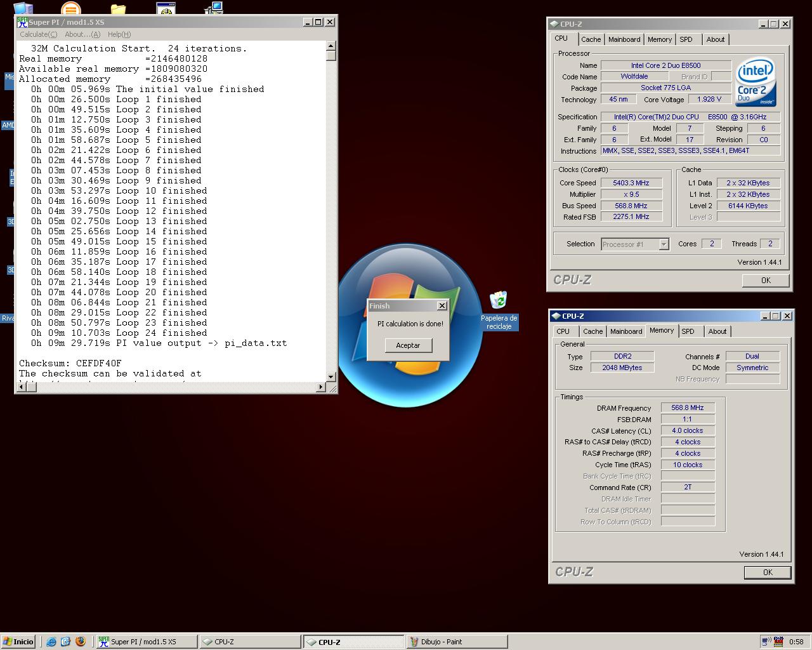
Task: Switch to About tab in bottom CPU-Z
Action: pyautogui.click(x=717, y=331)
